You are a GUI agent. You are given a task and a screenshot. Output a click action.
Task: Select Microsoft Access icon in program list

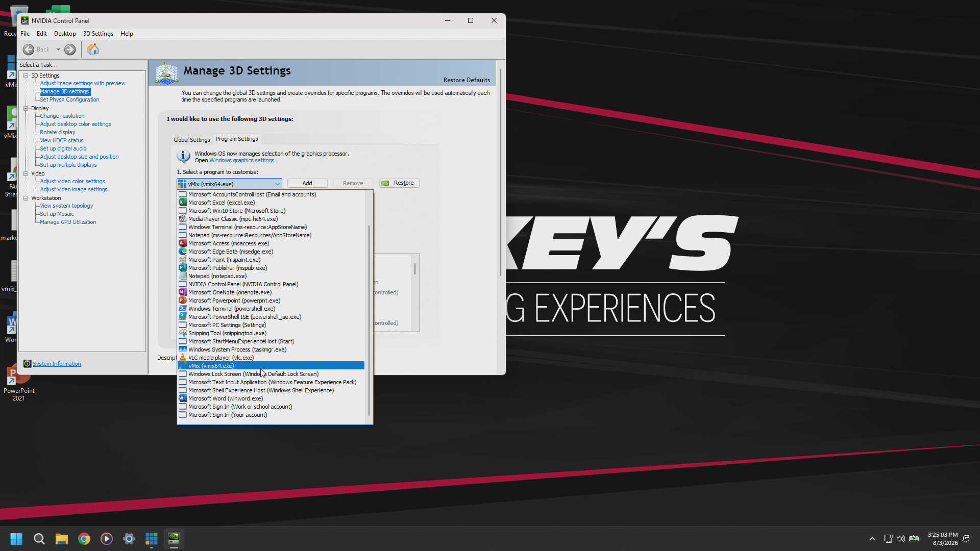pyautogui.click(x=182, y=243)
